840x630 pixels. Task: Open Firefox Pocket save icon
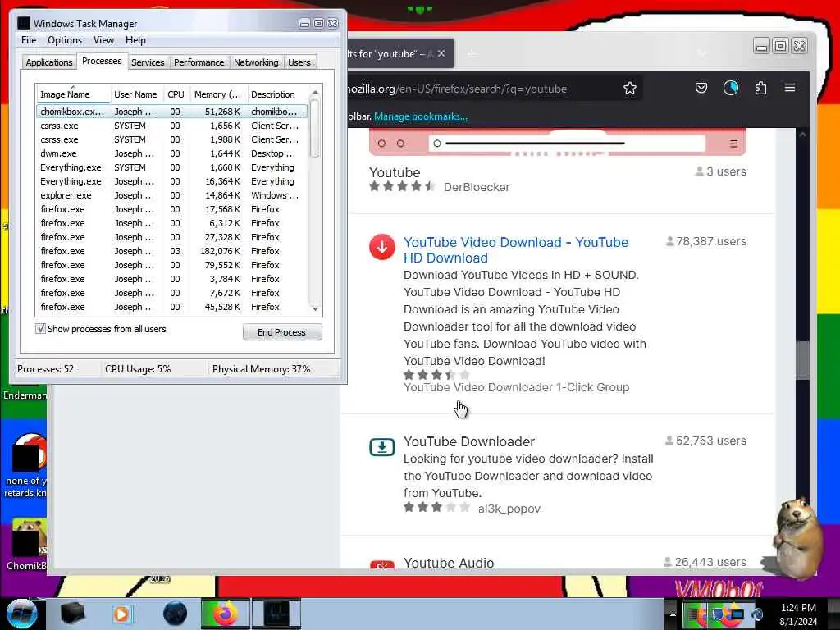point(701,88)
